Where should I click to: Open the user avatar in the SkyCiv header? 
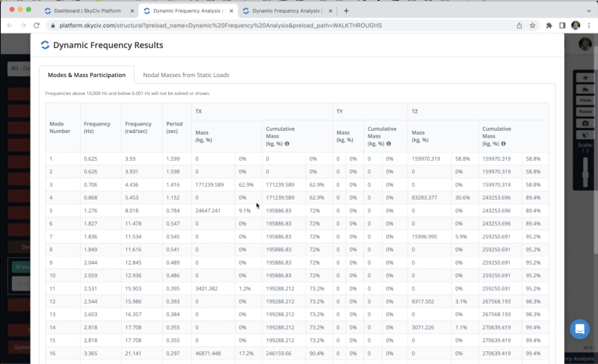pyautogui.click(x=585, y=44)
